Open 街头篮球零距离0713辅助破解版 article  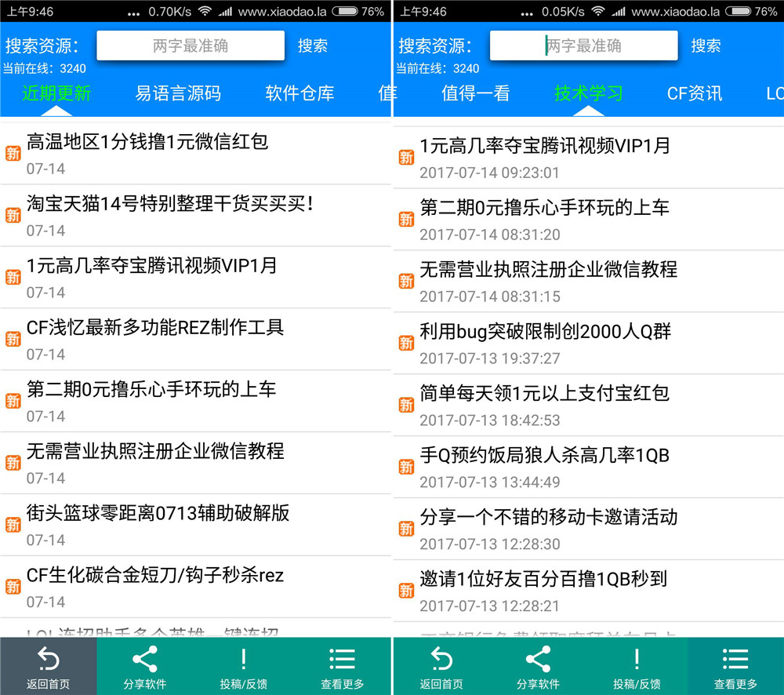(x=195, y=525)
